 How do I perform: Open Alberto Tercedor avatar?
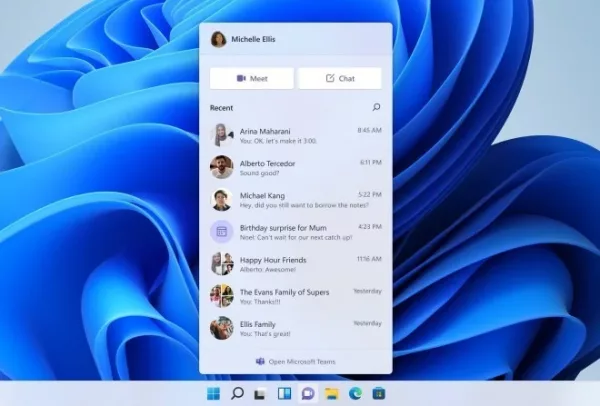pyautogui.click(x=222, y=167)
